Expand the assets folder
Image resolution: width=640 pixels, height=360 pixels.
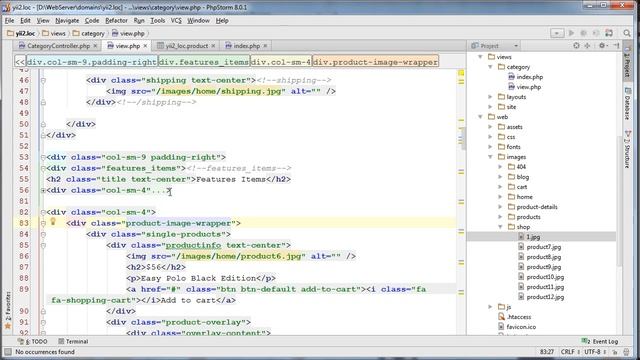490,127
